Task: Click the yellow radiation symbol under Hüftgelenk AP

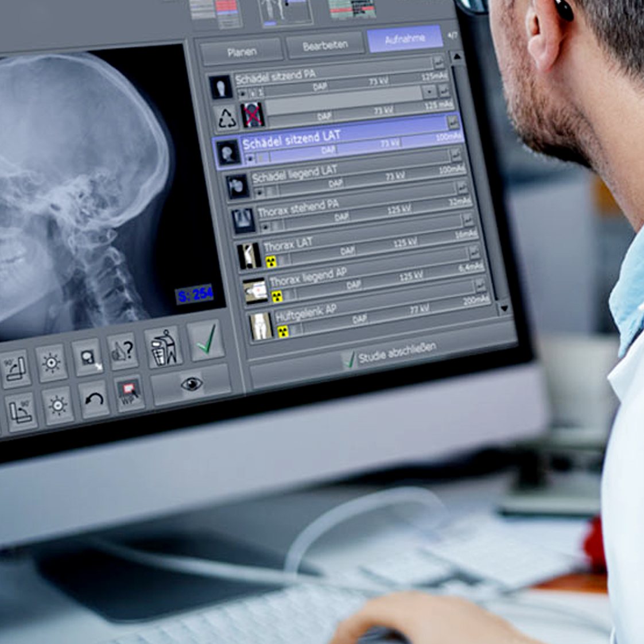Action: (x=283, y=331)
